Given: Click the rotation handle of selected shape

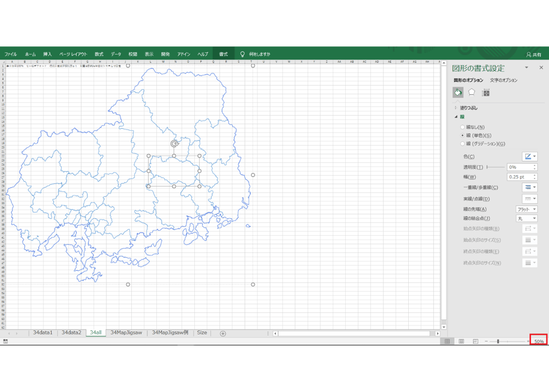Looking at the screenshot, I should click(174, 144).
